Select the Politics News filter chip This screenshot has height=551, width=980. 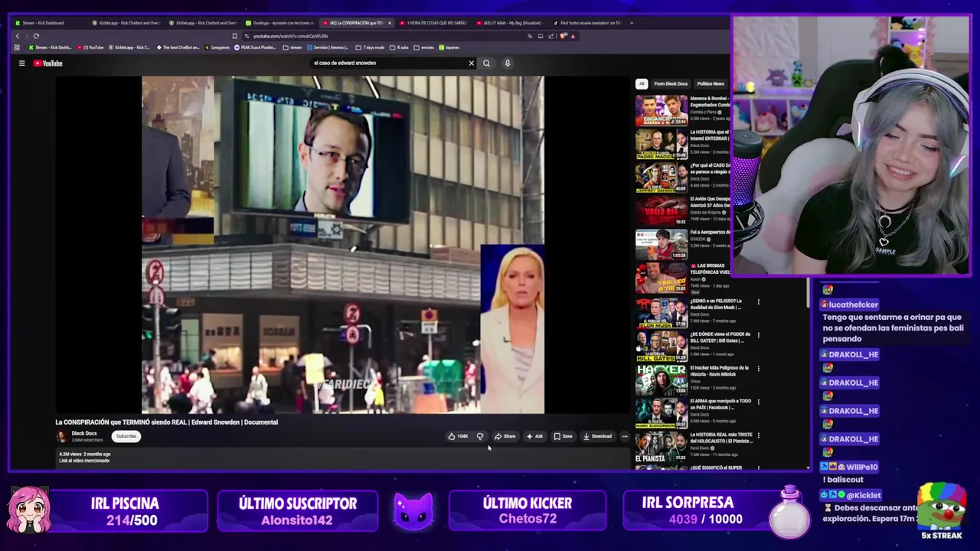pos(710,83)
